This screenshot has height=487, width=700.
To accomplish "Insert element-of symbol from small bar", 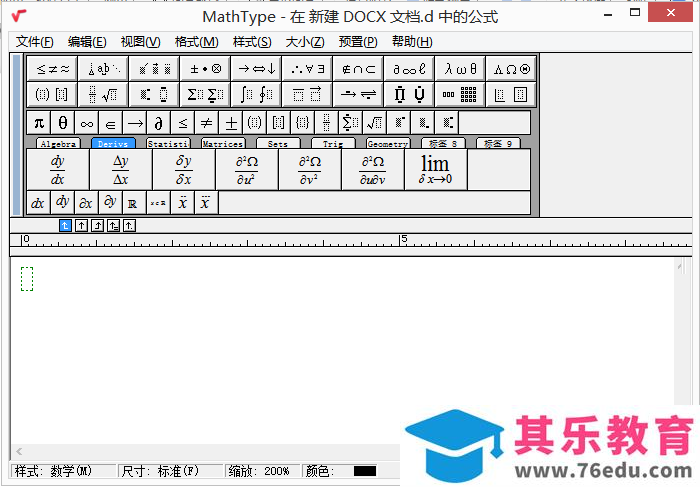I will 111,123.
